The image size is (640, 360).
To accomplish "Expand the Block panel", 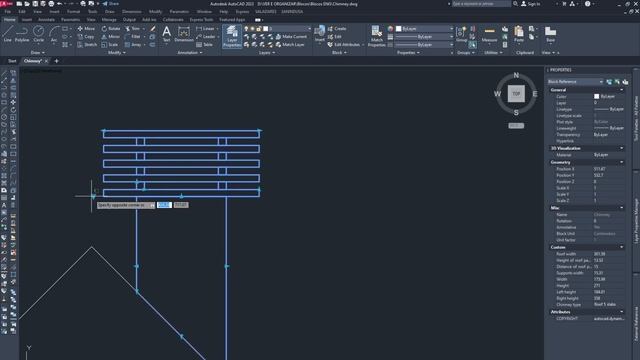I will (x=339, y=53).
